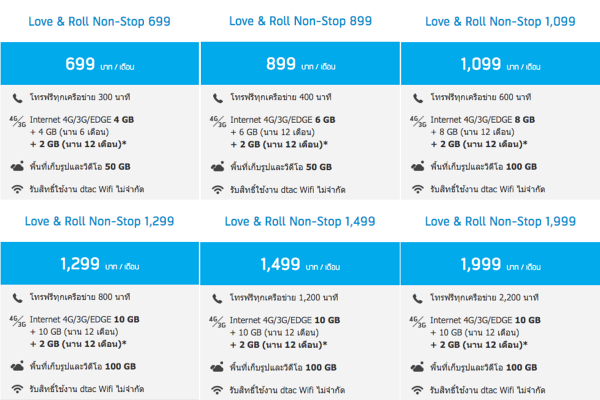Click the 4G/3G icon in the 1,299 plan
Image resolution: width=600 pixels, height=400 pixels.
(17, 319)
